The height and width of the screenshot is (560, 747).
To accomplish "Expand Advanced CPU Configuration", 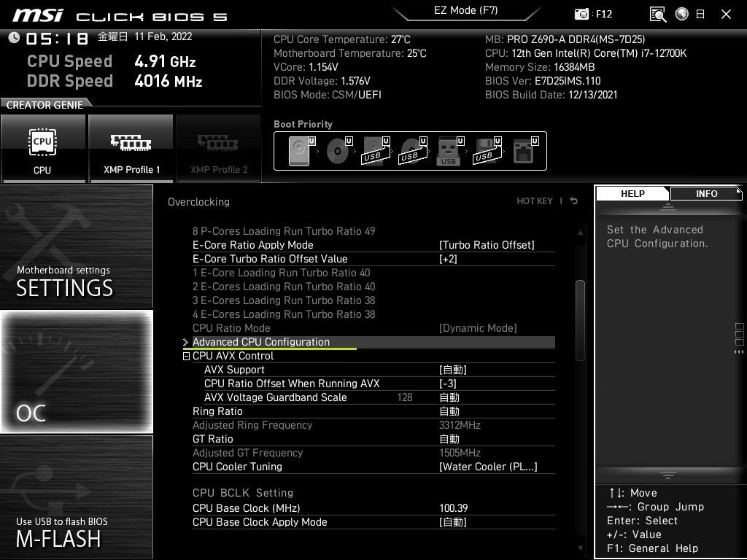I will tap(261, 341).
